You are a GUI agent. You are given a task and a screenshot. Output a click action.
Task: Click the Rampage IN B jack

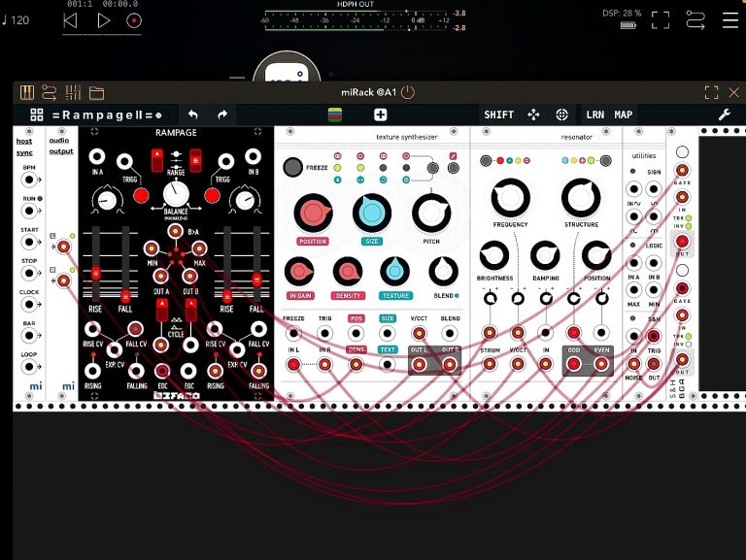click(x=254, y=156)
